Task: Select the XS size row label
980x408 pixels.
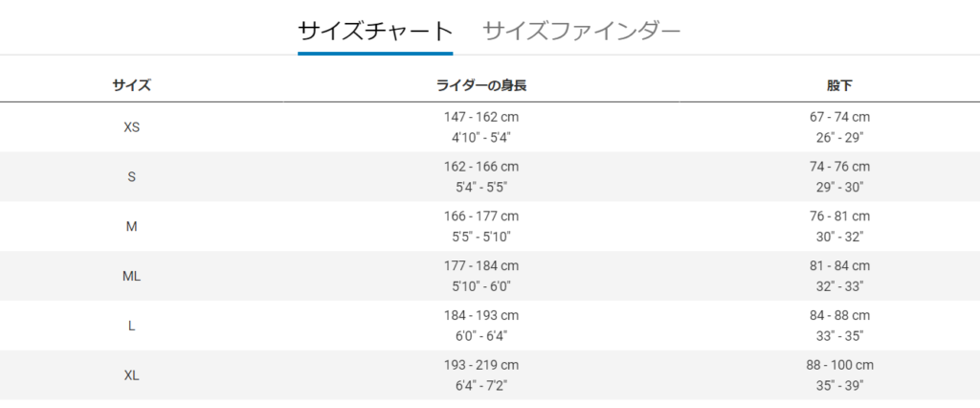Action: [131, 127]
